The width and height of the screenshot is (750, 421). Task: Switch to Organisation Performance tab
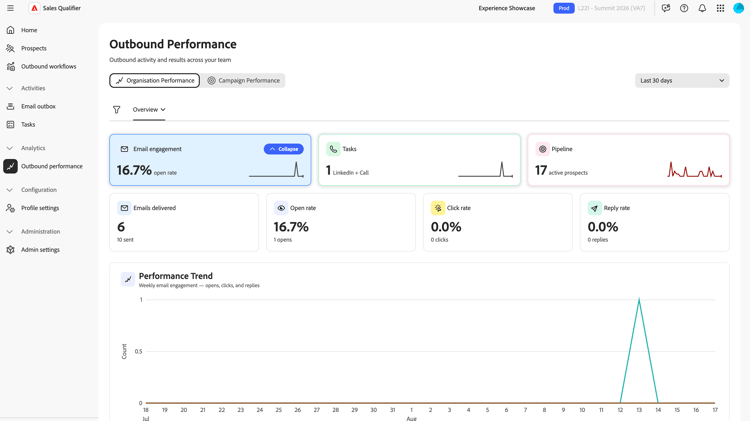(x=154, y=80)
